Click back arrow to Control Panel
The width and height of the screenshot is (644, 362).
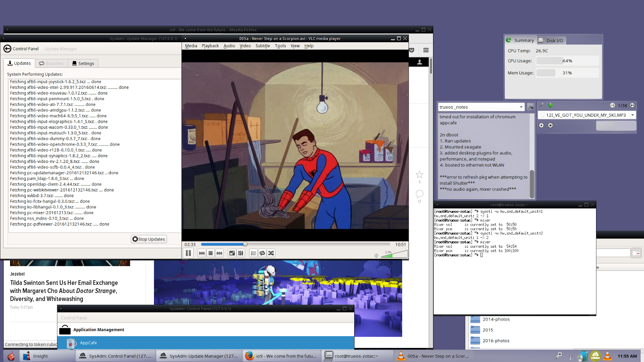(7, 49)
